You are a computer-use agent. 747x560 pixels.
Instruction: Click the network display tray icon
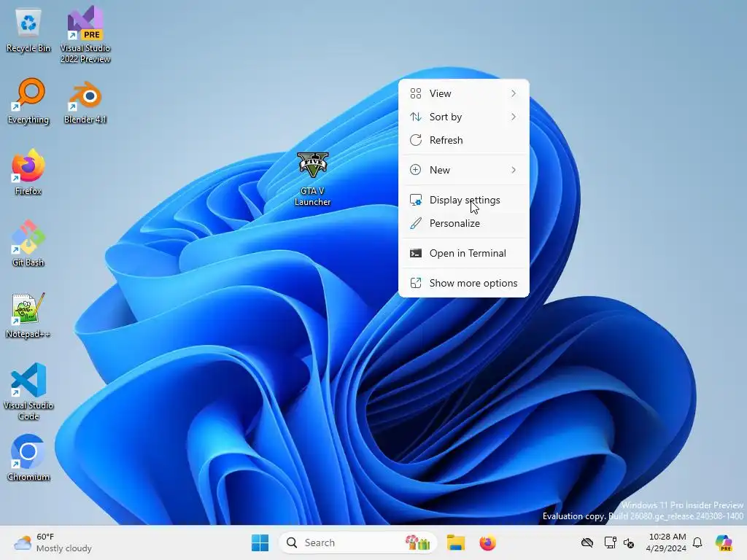pyautogui.click(x=610, y=542)
